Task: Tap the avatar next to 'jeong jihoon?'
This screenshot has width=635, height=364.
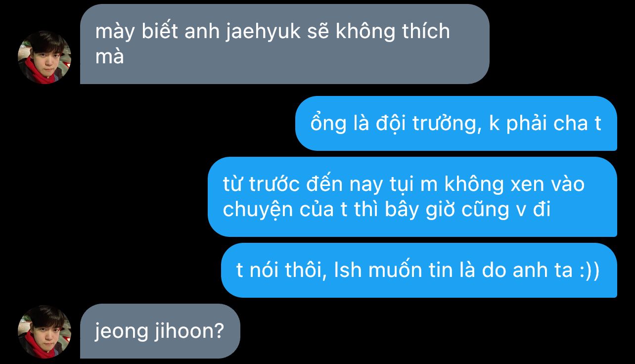Action: click(45, 331)
